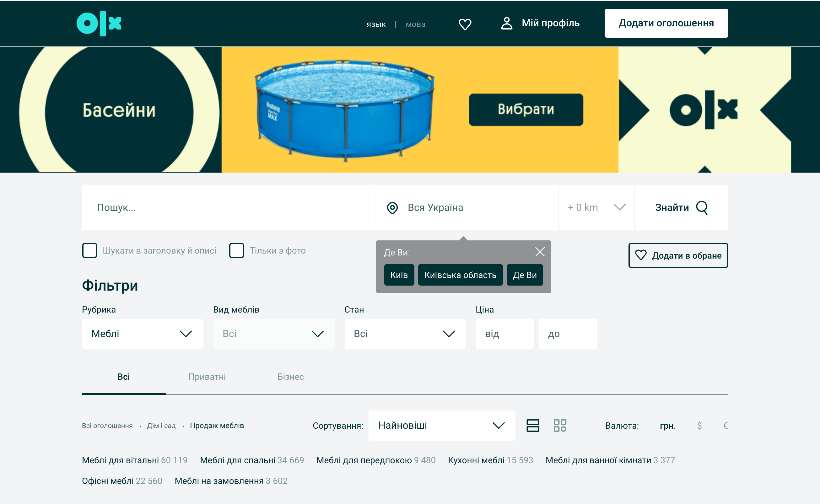Viewport: 820px width, 504px height.
Task: Click 'Додати оголошення' button
Action: click(666, 23)
